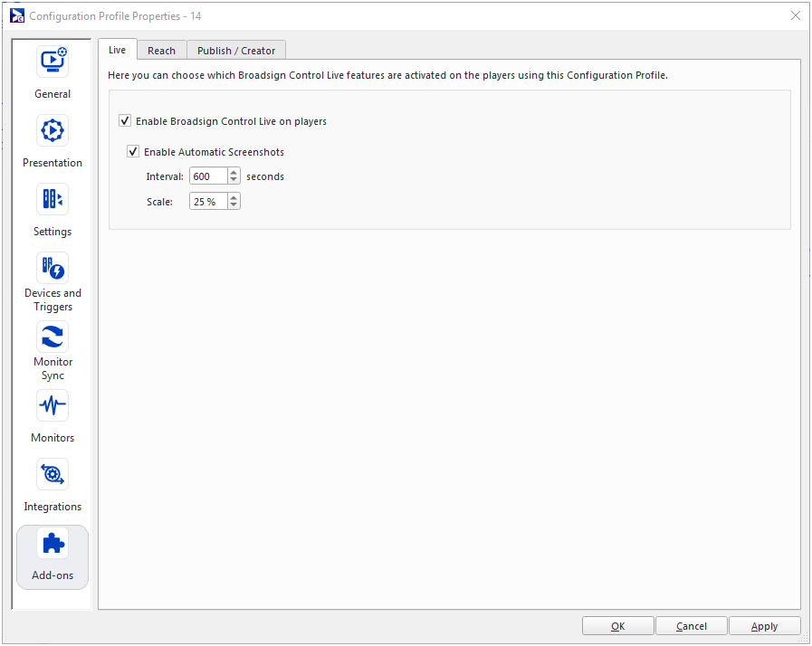The image size is (812, 646).
Task: Open the Monitor Sync section icon
Action: pyautogui.click(x=53, y=337)
